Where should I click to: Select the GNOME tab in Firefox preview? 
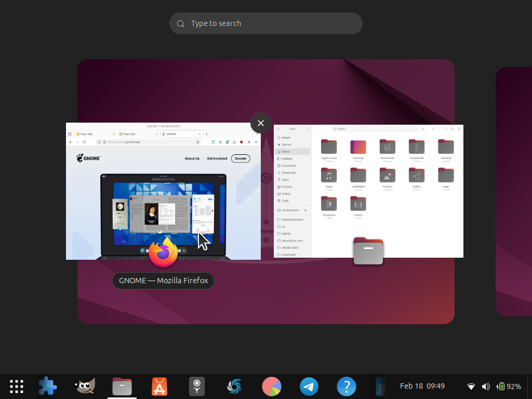coord(181,134)
